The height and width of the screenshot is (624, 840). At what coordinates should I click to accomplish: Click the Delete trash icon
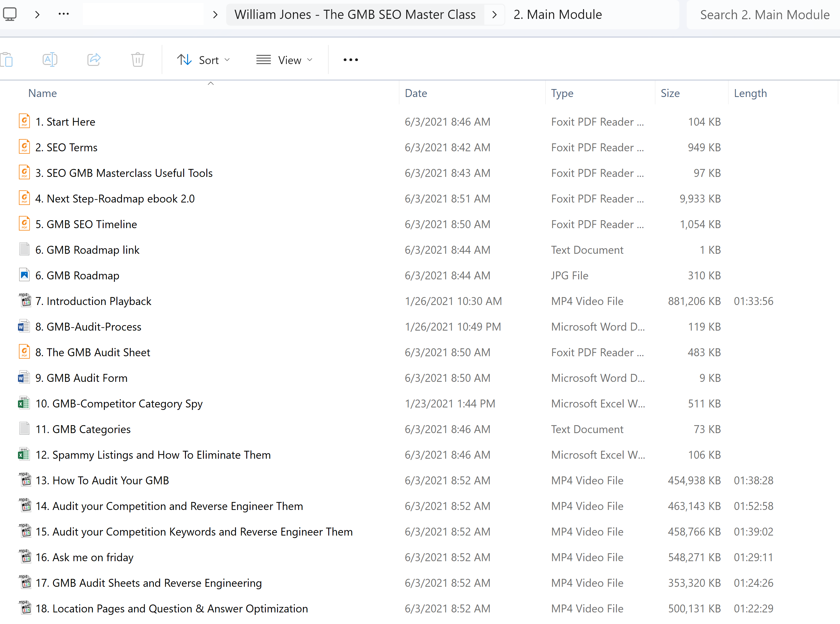coord(137,60)
